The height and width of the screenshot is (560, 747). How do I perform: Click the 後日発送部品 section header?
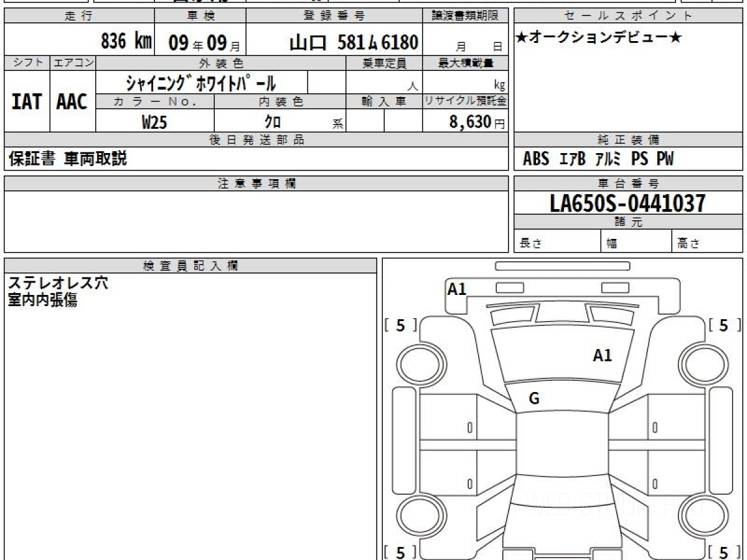[x=256, y=140]
